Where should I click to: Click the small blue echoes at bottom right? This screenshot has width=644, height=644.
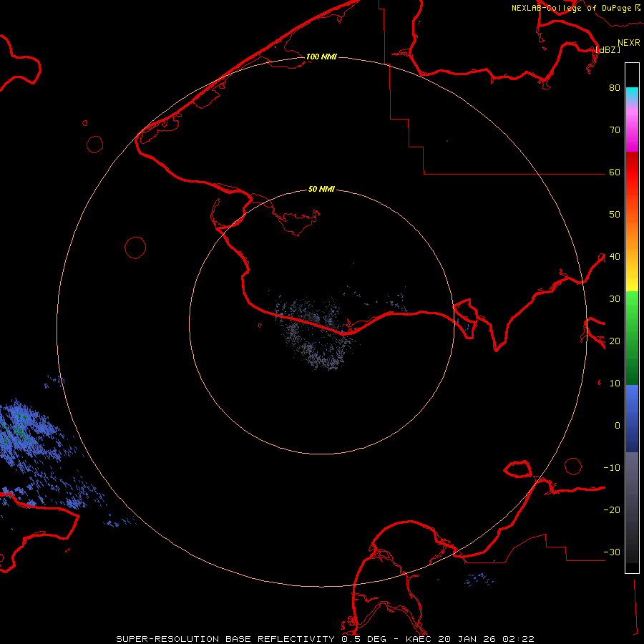pyautogui.click(x=479, y=579)
